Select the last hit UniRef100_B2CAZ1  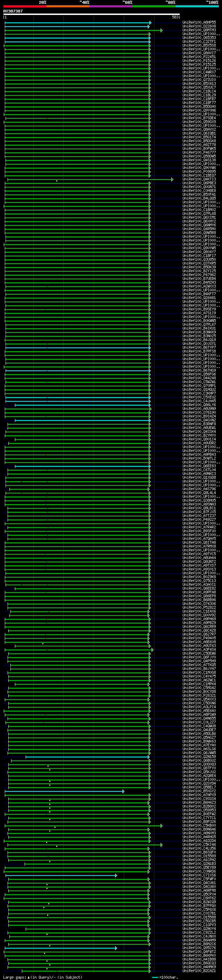199,971
